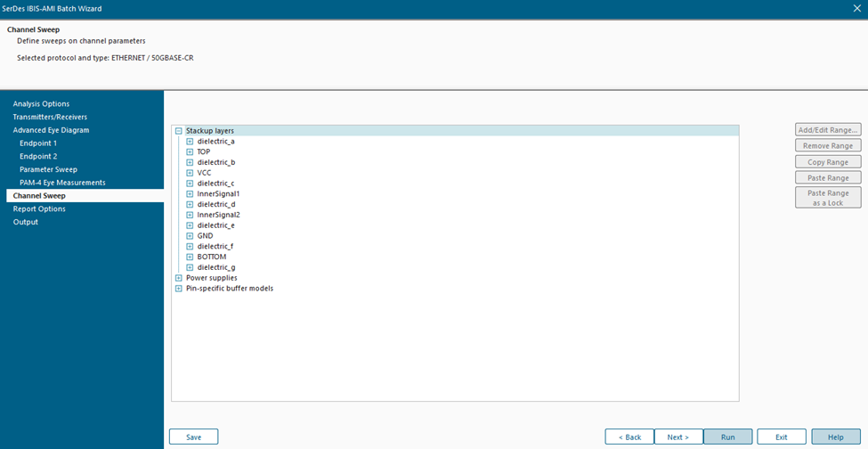868x449 pixels.
Task: Expand the dielectric_a layer node
Action: 190,142
